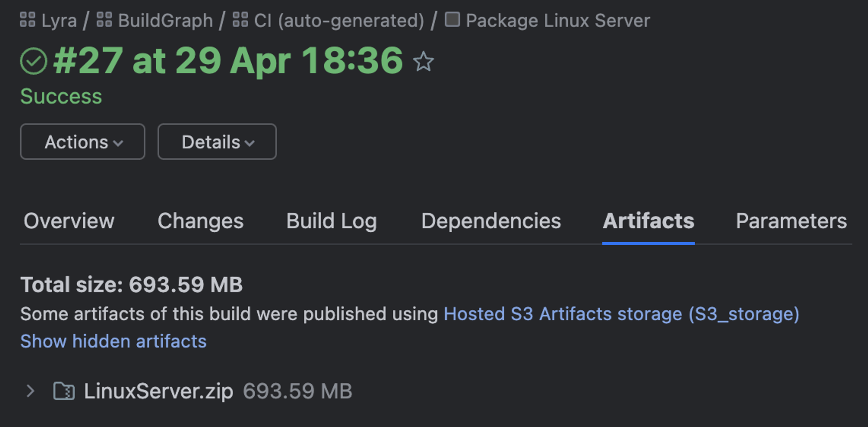Open Package Linux Server build configuration
The width and height of the screenshot is (868, 427).
(558, 20)
